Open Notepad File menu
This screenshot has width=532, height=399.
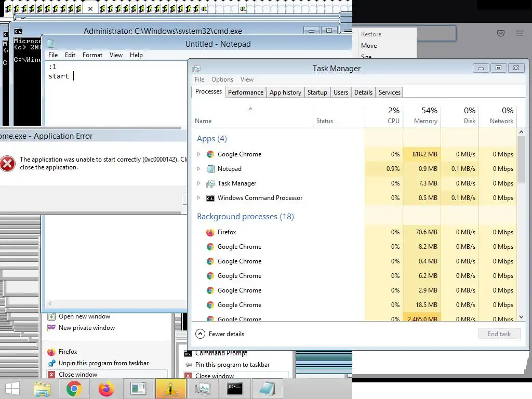[53, 55]
